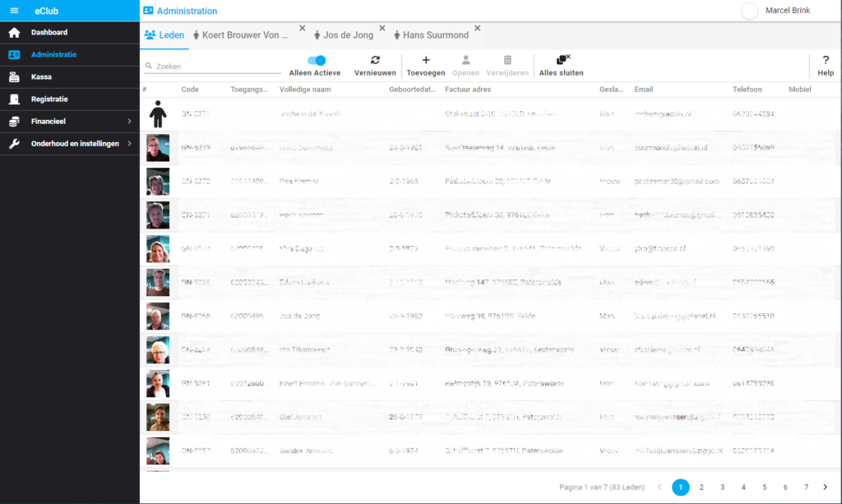The image size is (842, 504).
Task: Open the hamburger menu next to eClub
Action: pyautogui.click(x=14, y=11)
